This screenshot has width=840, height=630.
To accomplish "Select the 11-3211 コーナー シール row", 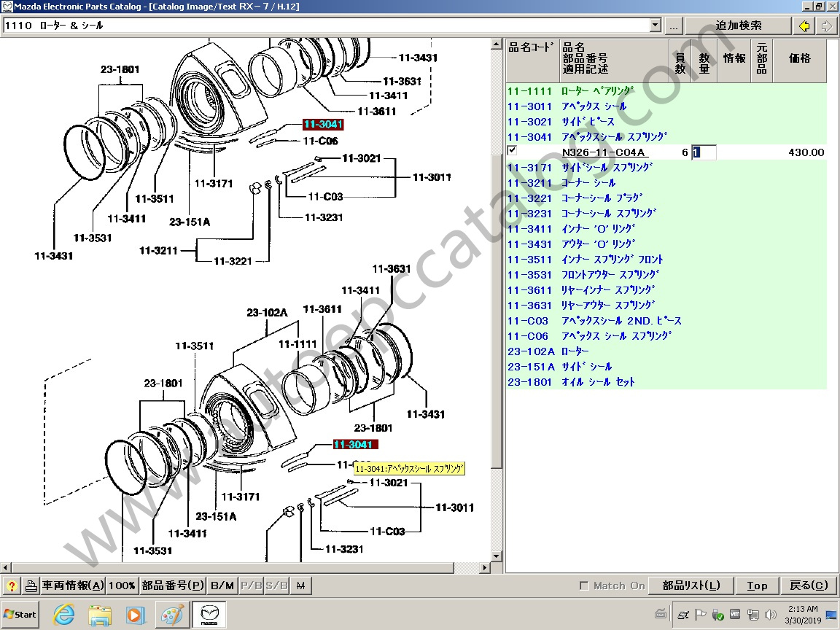I will (666, 183).
